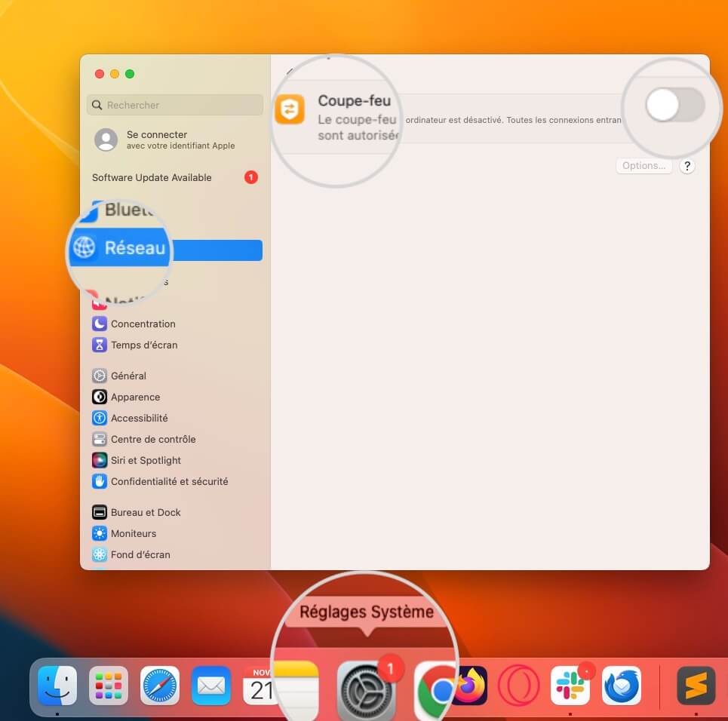The image size is (728, 721).
Task: Open Thunderbird from the Dock
Action: pyautogui.click(x=621, y=686)
